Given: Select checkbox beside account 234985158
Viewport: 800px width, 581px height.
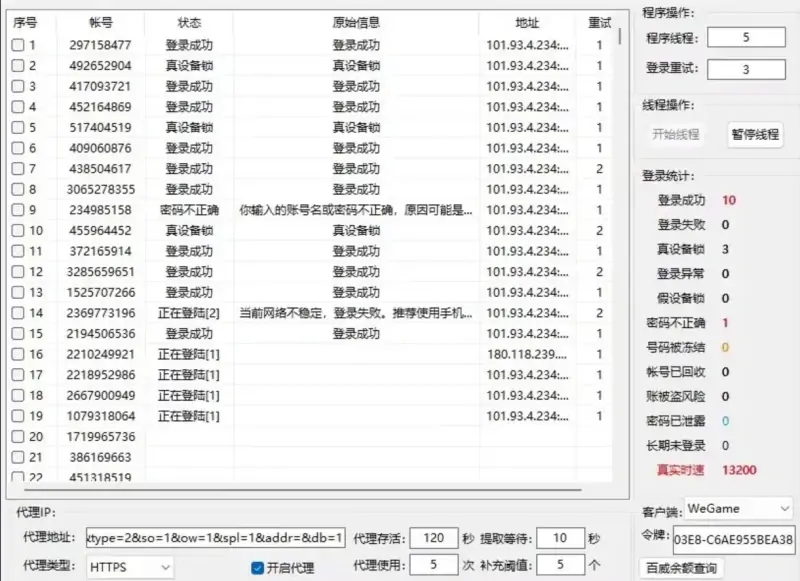Looking at the screenshot, I should pyautogui.click(x=18, y=210).
